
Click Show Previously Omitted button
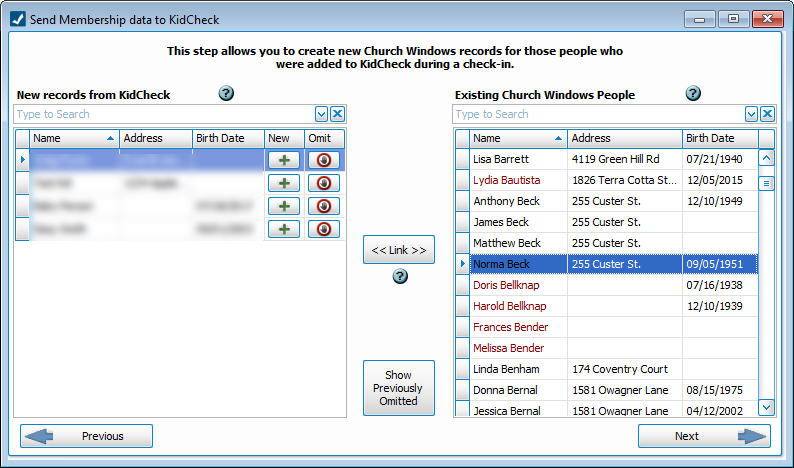[399, 388]
